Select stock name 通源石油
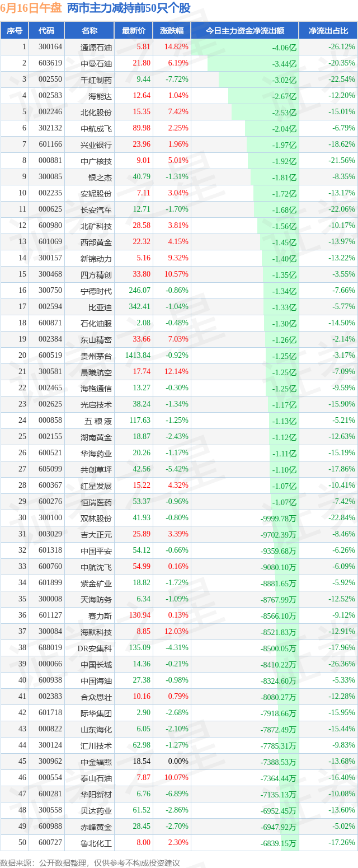The image size is (358, 868). tap(96, 48)
